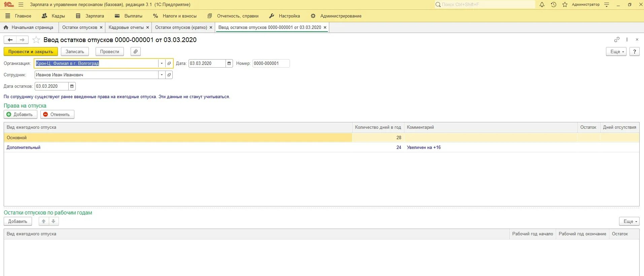This screenshot has height=276, width=644.
Task: Click the 1C application logo icon
Action: click(x=9, y=5)
